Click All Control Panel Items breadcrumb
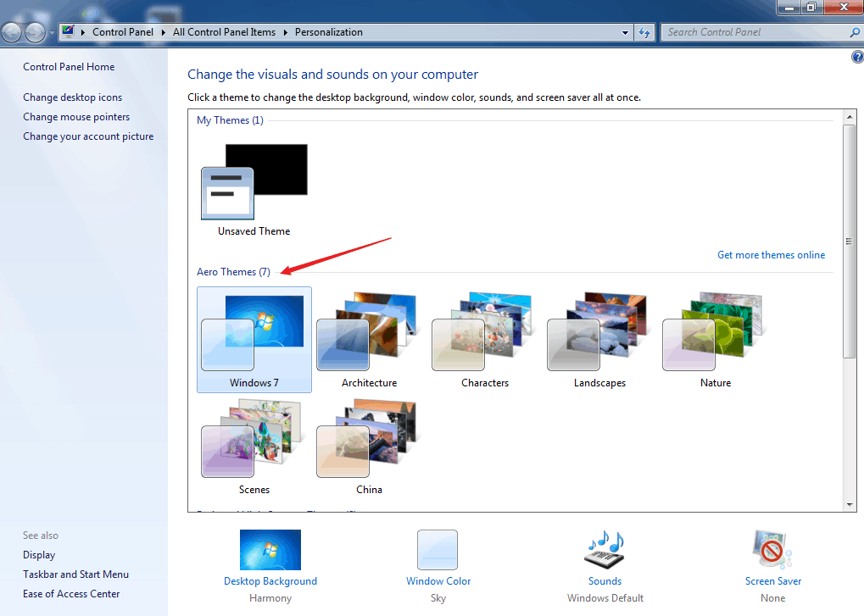The image size is (864, 616). [224, 32]
